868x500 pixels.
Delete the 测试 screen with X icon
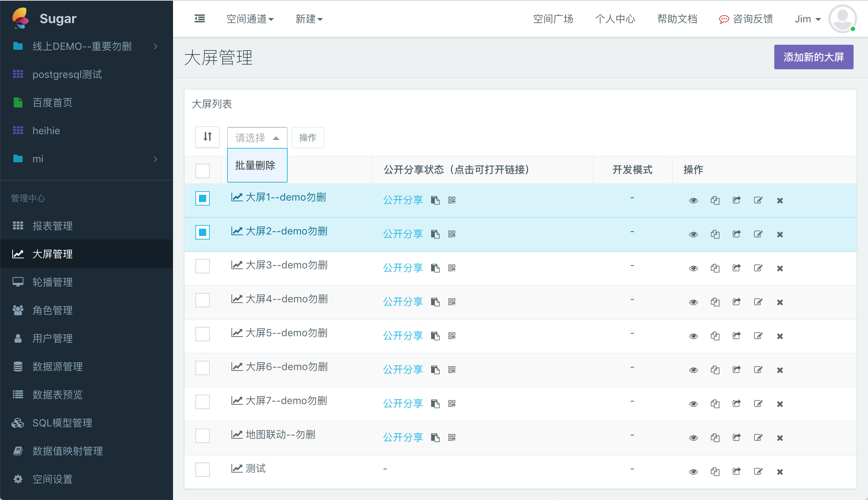(x=780, y=472)
